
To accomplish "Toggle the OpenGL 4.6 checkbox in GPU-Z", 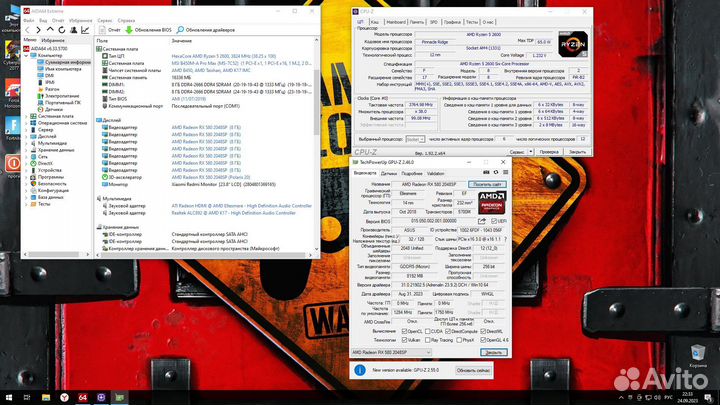I will point(483,340).
